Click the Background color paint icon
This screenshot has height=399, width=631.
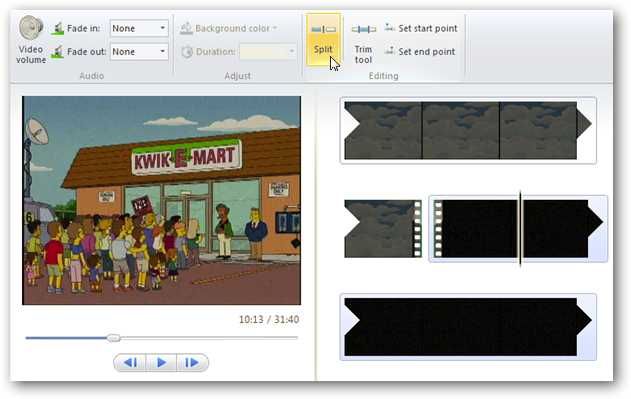(186, 28)
